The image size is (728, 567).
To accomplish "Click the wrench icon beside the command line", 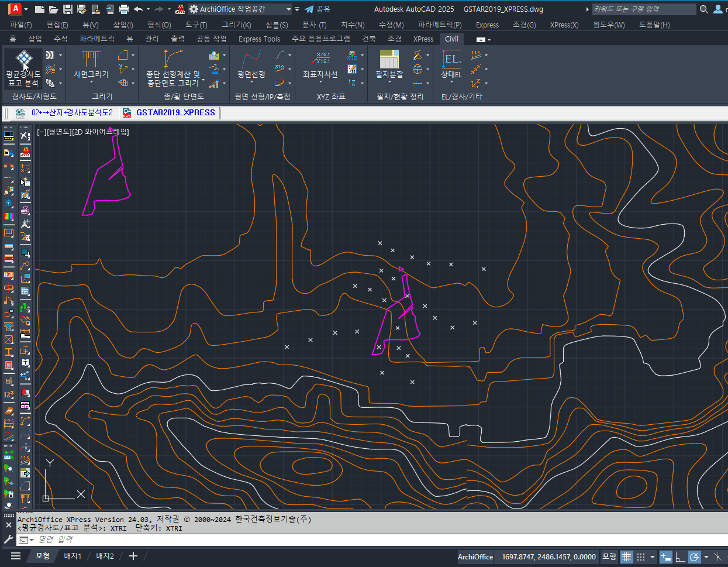I will click(8, 539).
